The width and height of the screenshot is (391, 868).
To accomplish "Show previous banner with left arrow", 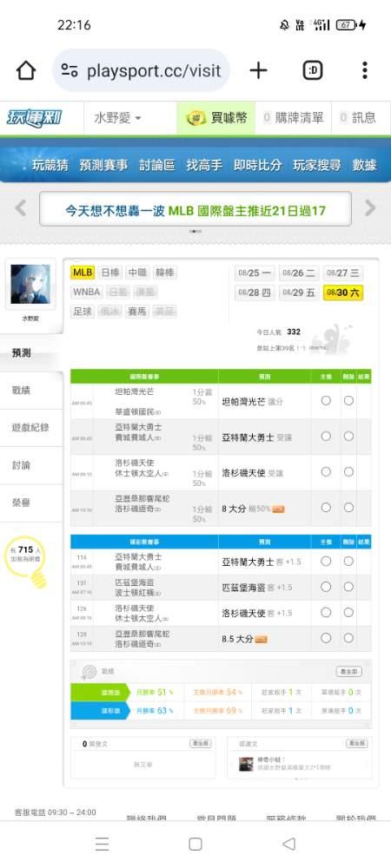I will click(21, 208).
